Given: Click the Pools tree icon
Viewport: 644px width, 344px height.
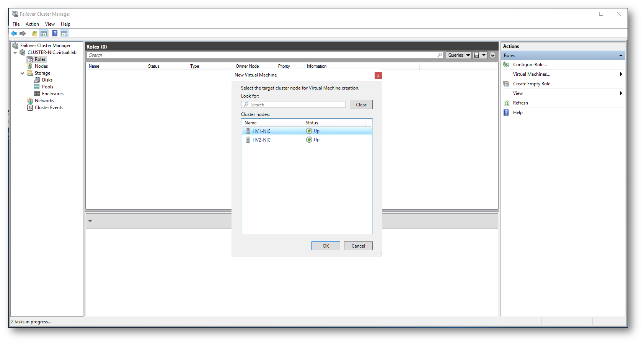Looking at the screenshot, I should (x=37, y=87).
